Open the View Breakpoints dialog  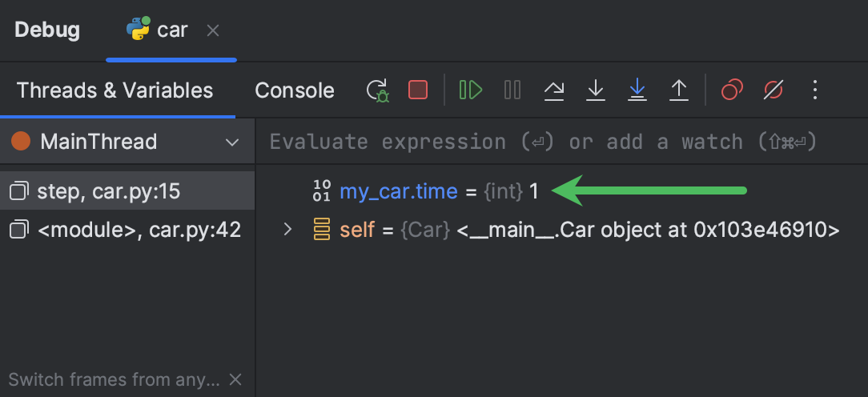click(x=732, y=90)
